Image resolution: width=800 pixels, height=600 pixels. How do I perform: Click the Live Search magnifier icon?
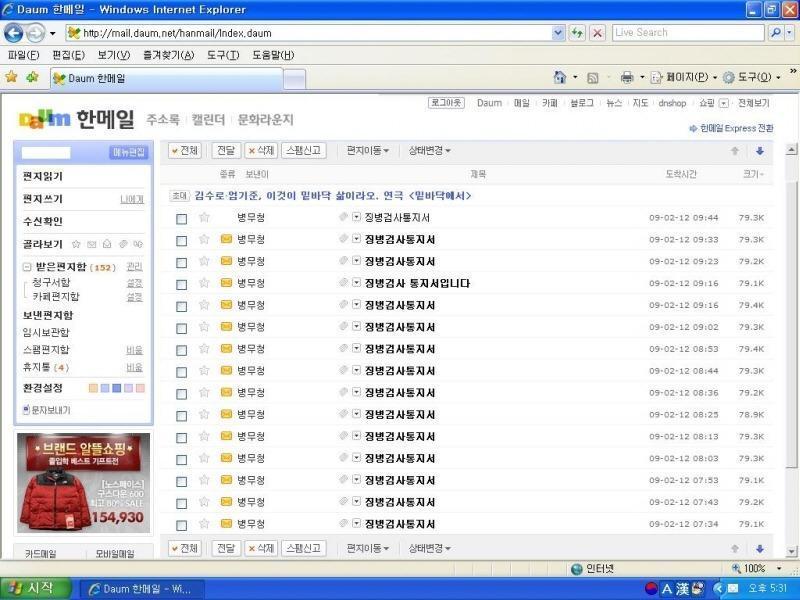pos(775,33)
